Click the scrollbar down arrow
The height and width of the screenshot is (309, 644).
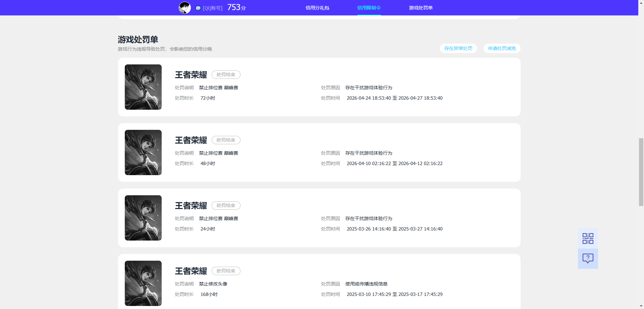coord(641,306)
